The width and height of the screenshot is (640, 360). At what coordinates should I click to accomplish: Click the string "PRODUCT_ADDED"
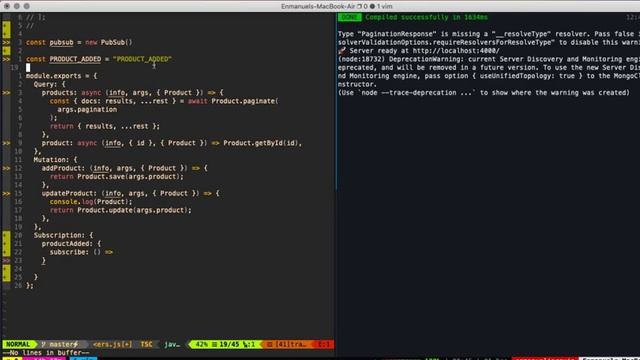142,59
